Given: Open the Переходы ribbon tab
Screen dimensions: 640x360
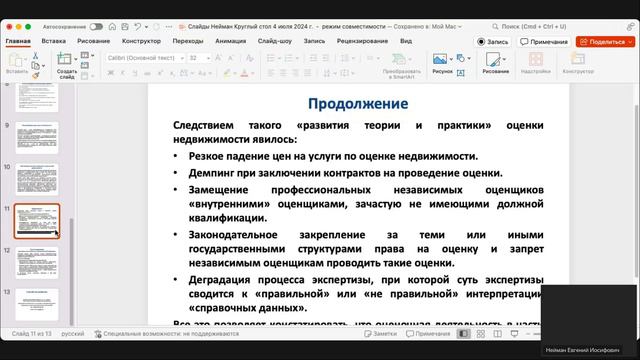Looking at the screenshot, I should pos(188,41).
